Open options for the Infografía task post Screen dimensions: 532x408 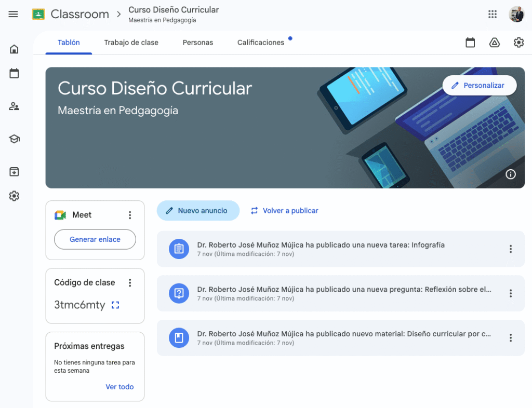510,249
